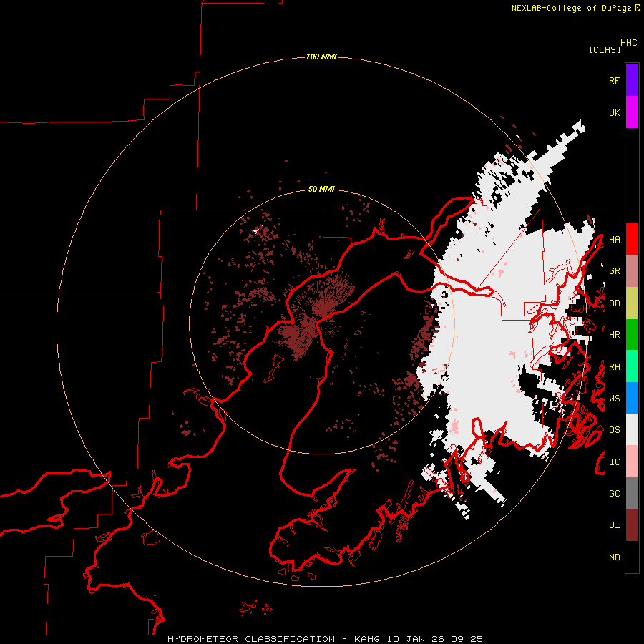Click the WS blue legend swatch

click(x=632, y=398)
